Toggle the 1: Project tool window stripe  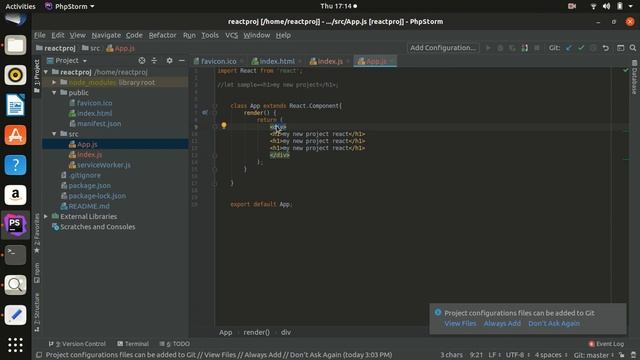(x=37, y=76)
